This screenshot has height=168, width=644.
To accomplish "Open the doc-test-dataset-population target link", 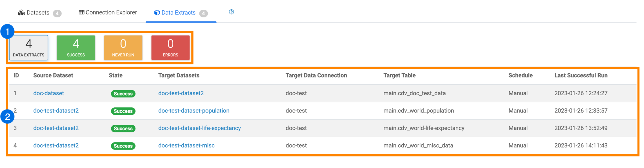I will (x=194, y=111).
